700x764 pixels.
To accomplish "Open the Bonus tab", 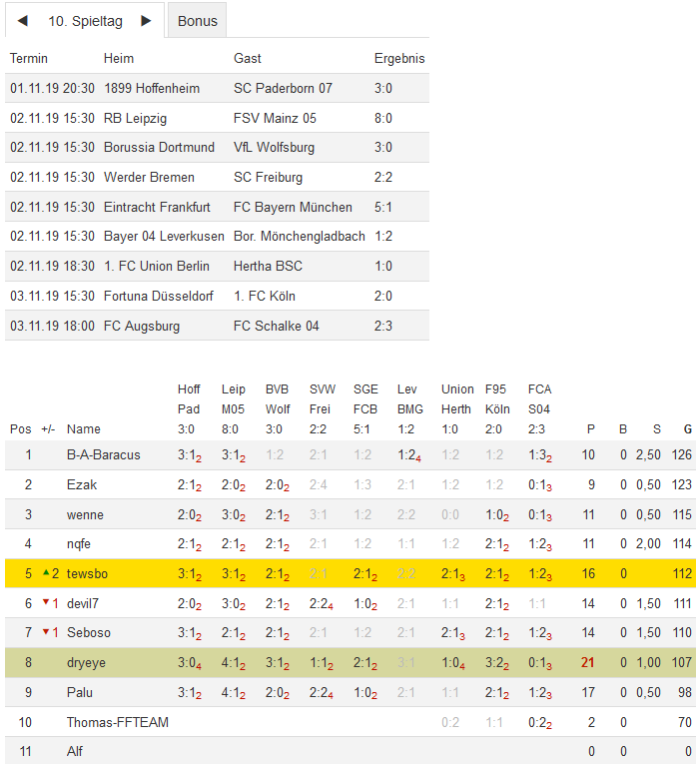I will (x=198, y=21).
